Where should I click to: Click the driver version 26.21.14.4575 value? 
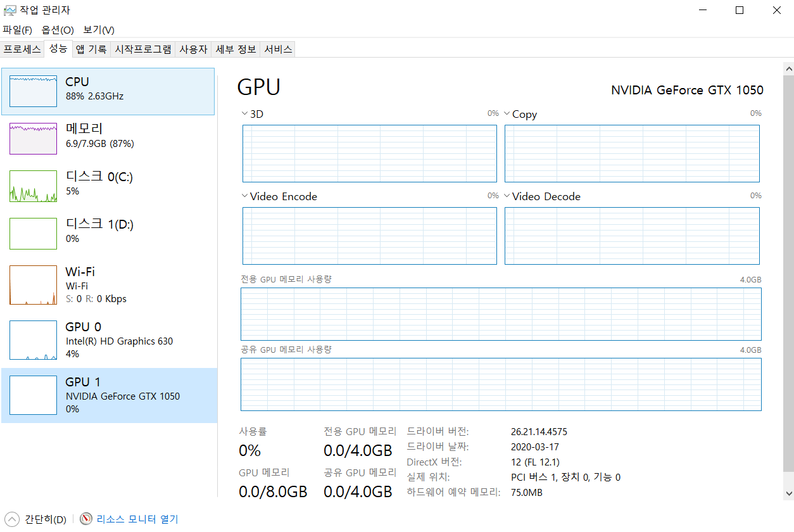(x=539, y=432)
